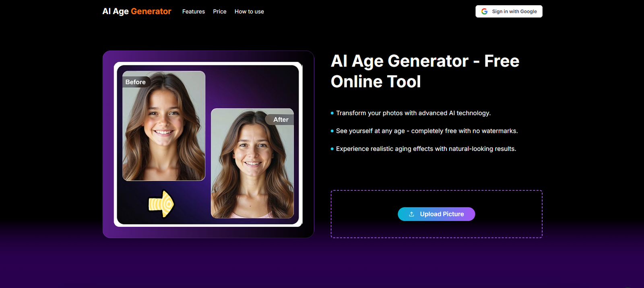Go to the Price section link
Screen dimensions: 644x288
pyautogui.click(x=219, y=12)
